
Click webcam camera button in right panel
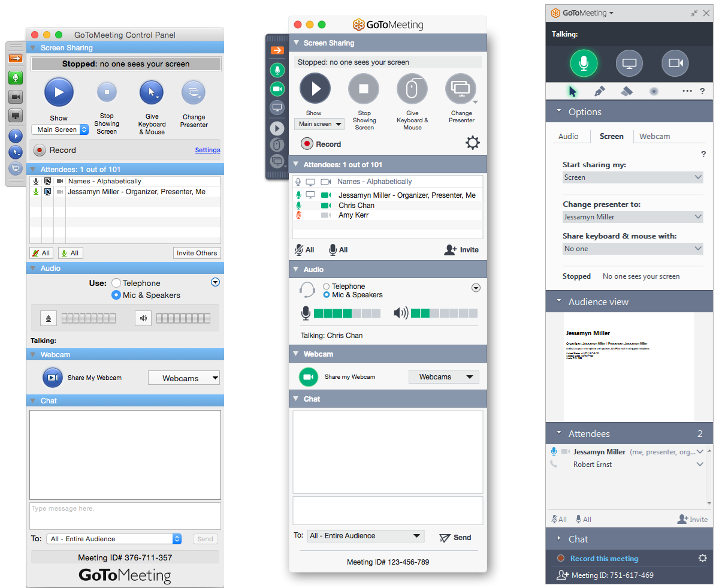tap(675, 63)
